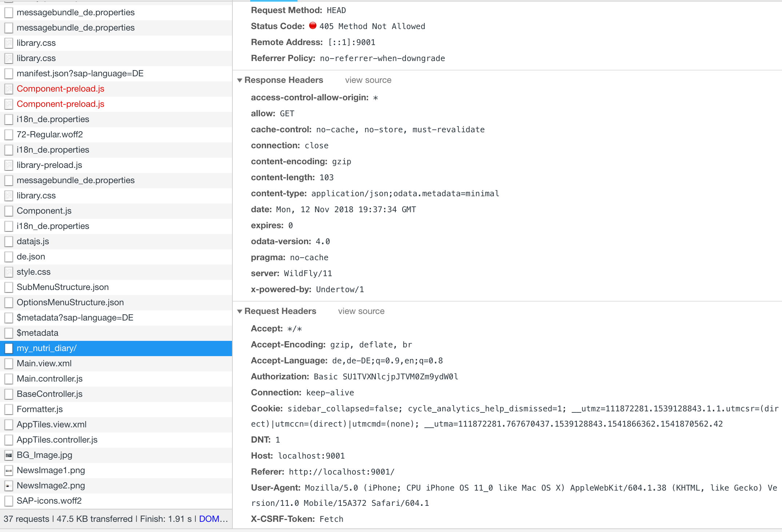Click the User-Agent header value
This screenshot has width=782, height=532.
[x=514, y=495]
